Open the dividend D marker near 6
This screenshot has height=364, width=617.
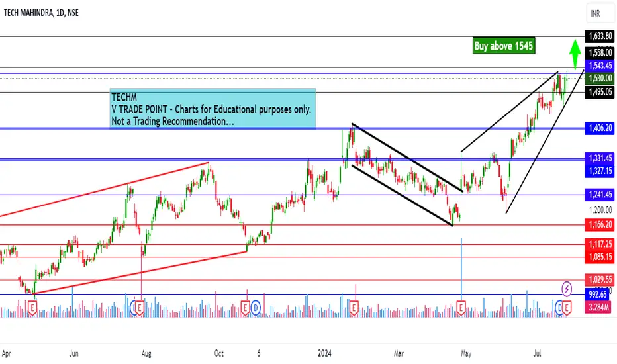coord(256,308)
